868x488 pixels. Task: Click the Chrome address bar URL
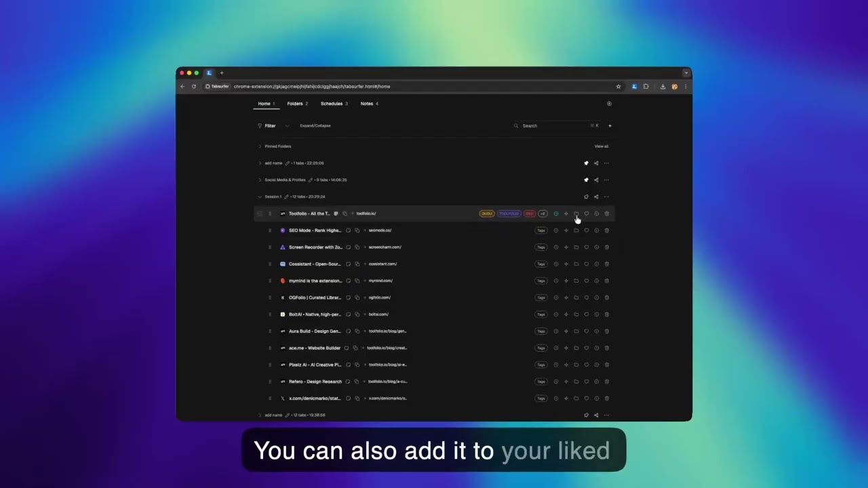point(312,87)
